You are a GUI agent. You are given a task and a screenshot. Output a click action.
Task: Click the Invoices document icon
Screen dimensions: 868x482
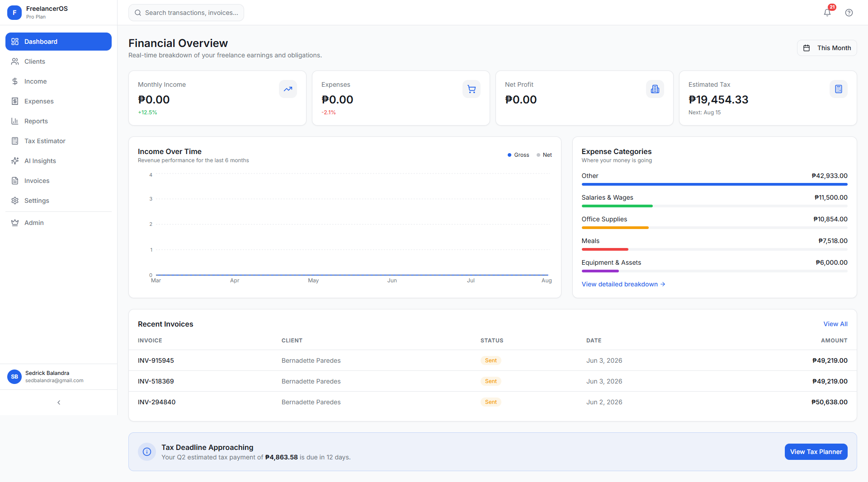tap(15, 181)
